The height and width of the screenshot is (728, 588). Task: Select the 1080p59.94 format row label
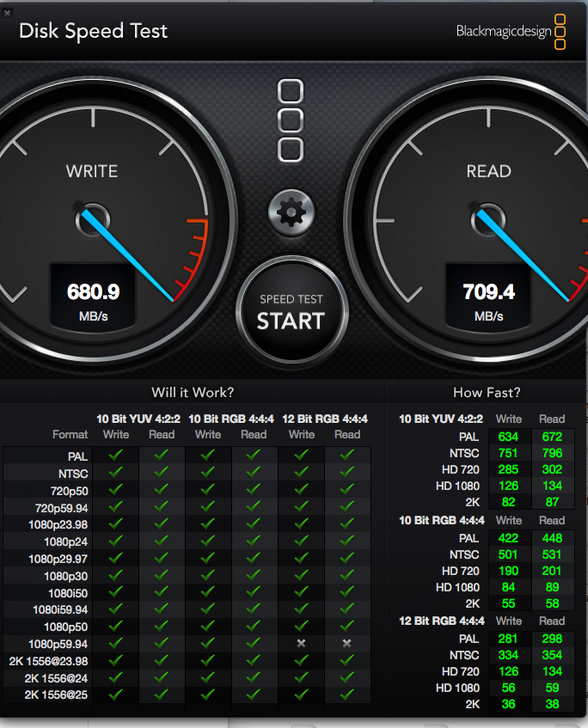[58, 644]
